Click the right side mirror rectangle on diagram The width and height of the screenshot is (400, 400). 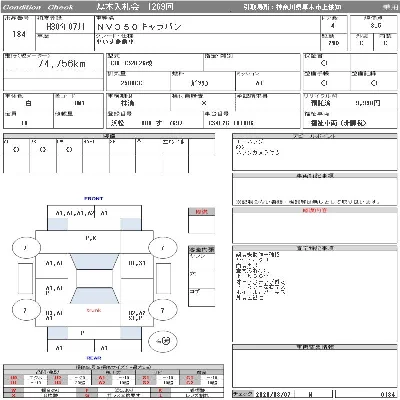click(x=163, y=278)
